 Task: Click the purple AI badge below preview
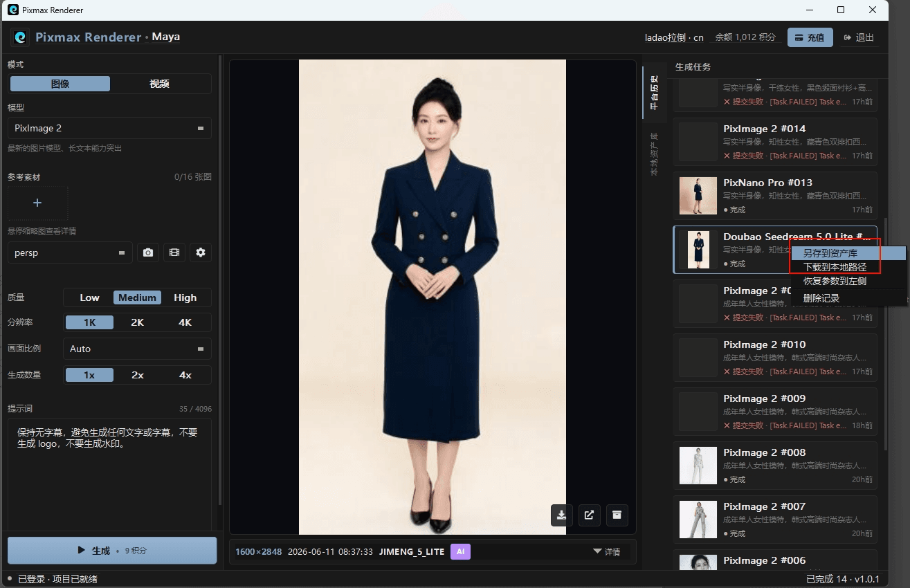point(461,551)
